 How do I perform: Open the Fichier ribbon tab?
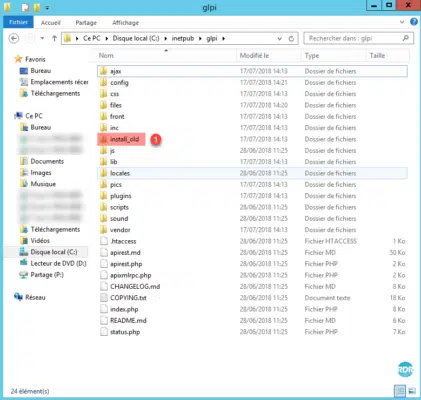point(18,22)
